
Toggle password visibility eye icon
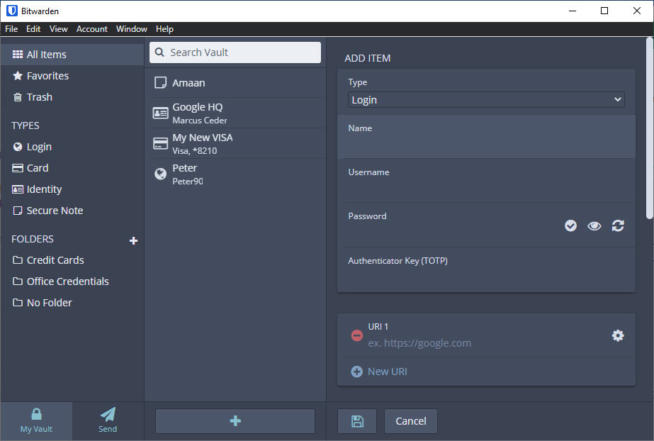tap(594, 226)
